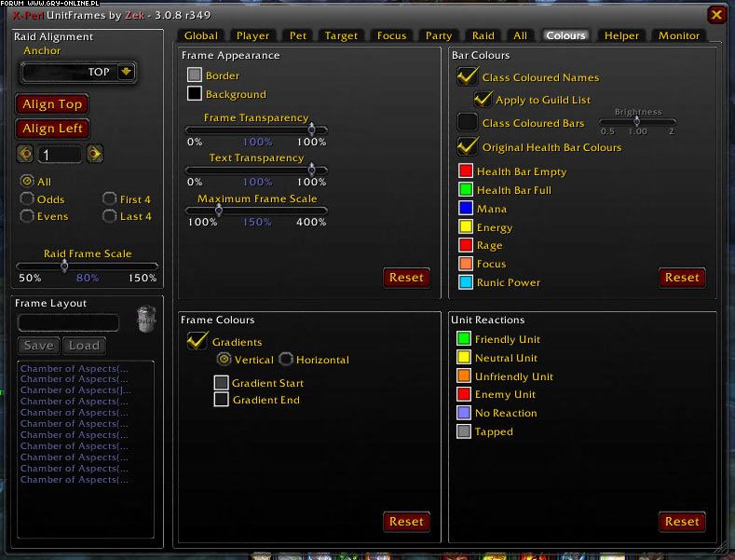The width and height of the screenshot is (735, 560).
Task: Select the Horizontal gradient radio button
Action: (x=286, y=360)
